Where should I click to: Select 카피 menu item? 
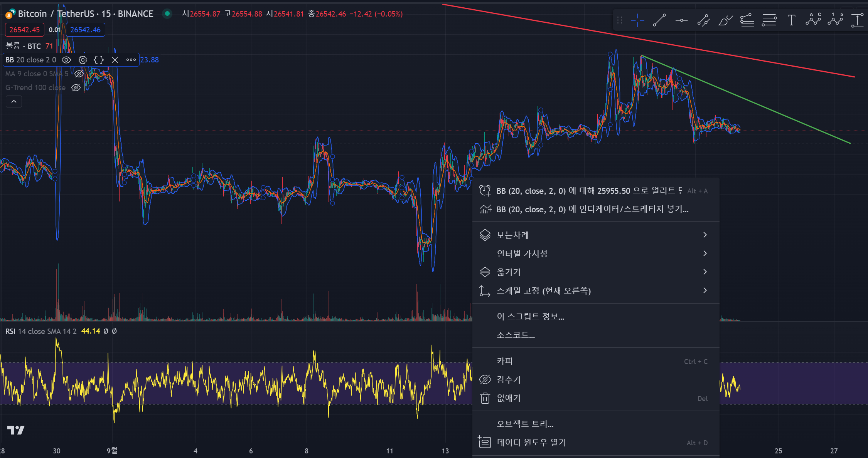coord(596,361)
